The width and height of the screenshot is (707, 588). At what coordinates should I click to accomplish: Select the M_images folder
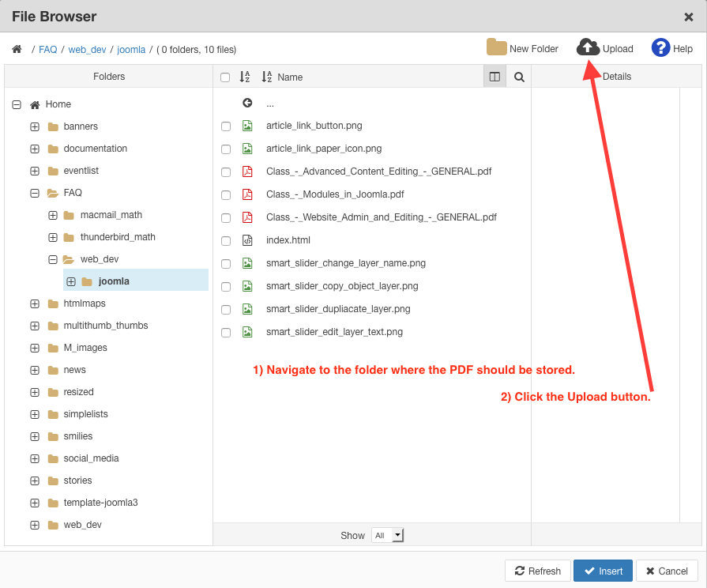tap(85, 348)
